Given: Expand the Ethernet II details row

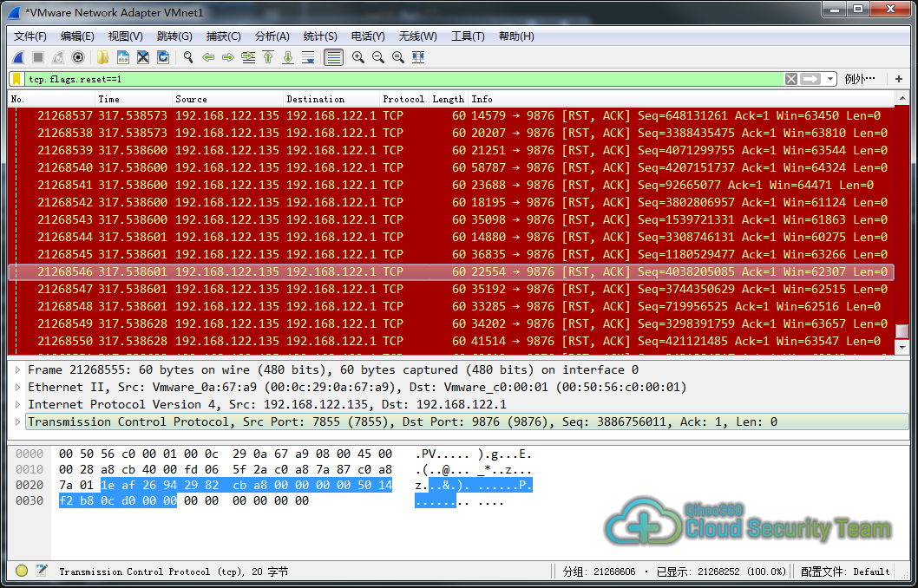Looking at the screenshot, I should coord(18,387).
